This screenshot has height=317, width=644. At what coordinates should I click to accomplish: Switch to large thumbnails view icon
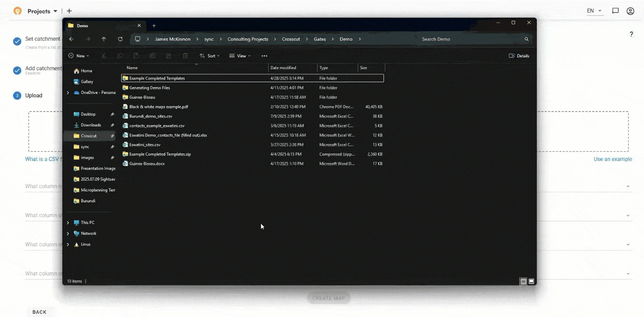coord(531,281)
